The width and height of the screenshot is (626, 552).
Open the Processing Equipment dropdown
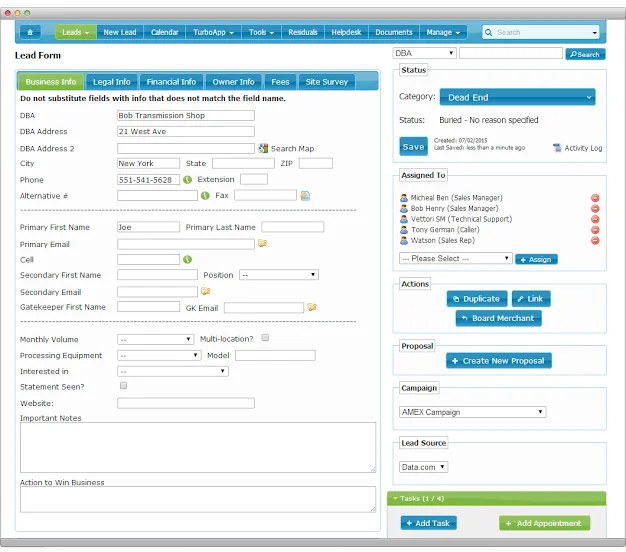(x=159, y=355)
